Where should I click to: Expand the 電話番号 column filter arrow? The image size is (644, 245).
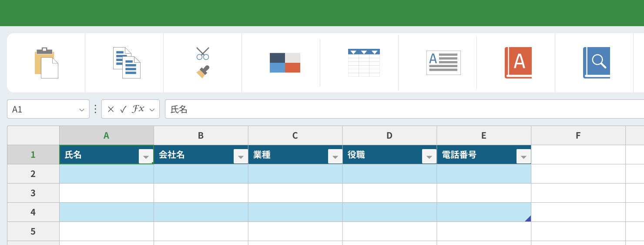(523, 157)
